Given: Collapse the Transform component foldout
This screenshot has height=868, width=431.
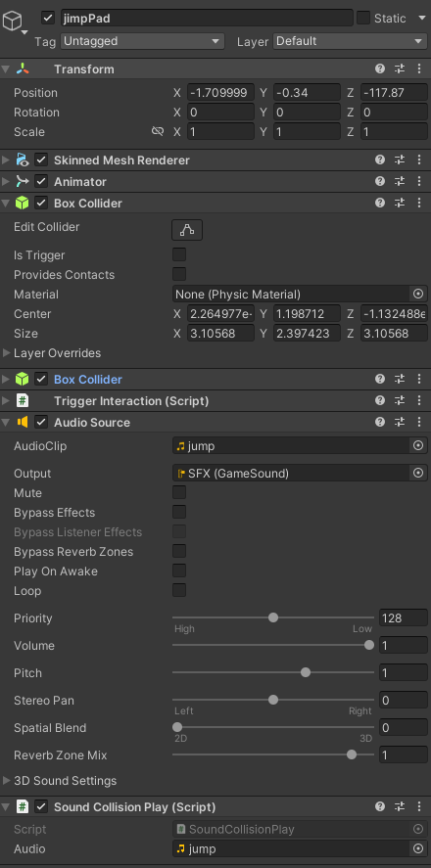Looking at the screenshot, I should pos(6,69).
